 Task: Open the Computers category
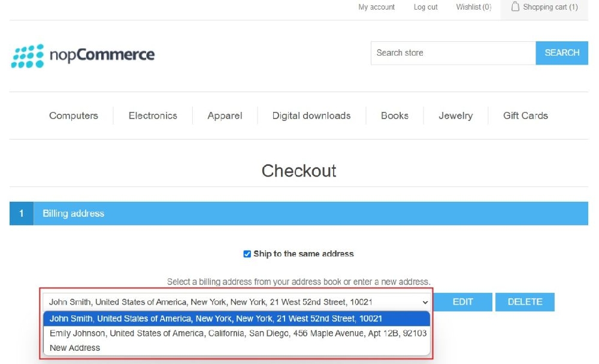coord(73,116)
